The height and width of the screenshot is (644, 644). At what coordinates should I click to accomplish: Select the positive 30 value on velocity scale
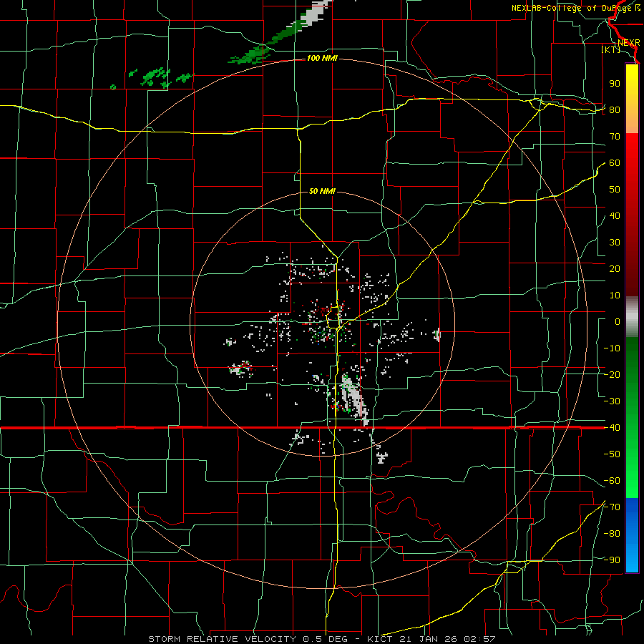coord(615,243)
